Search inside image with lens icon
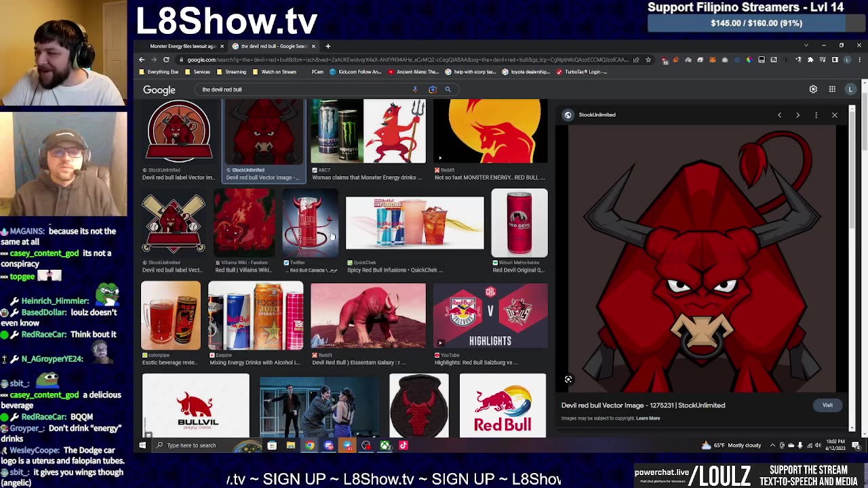Image resolution: width=868 pixels, height=488 pixels. click(568, 380)
